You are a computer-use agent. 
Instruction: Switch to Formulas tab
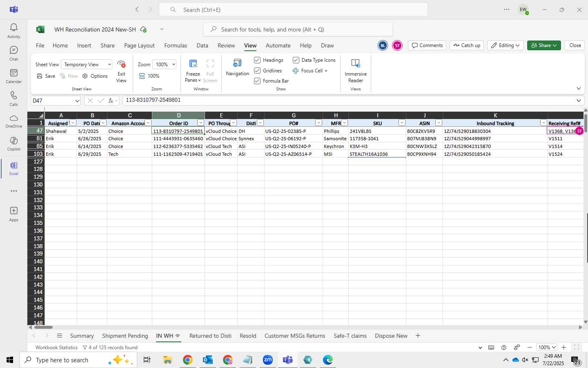pos(176,45)
